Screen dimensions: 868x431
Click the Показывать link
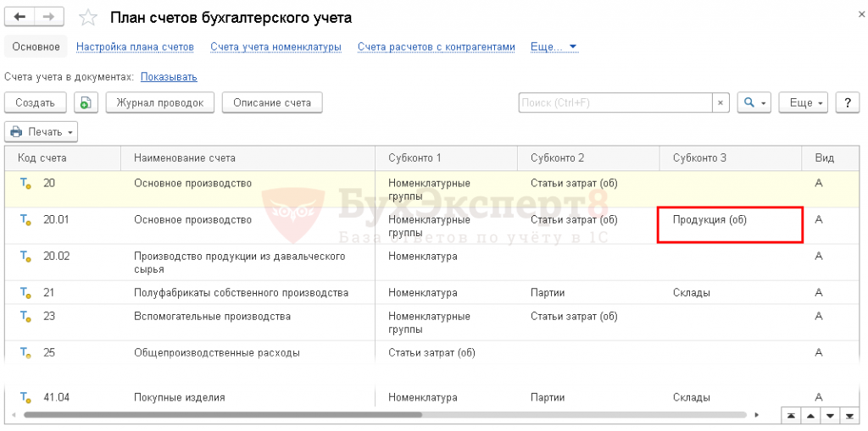[169, 77]
